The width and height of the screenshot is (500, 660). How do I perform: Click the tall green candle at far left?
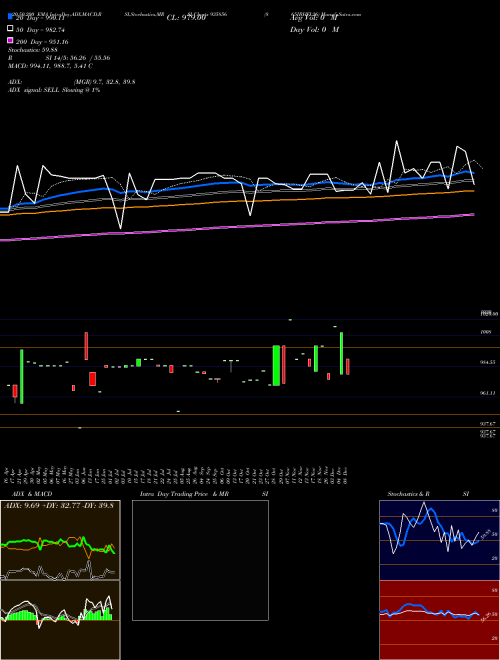click(x=21, y=376)
